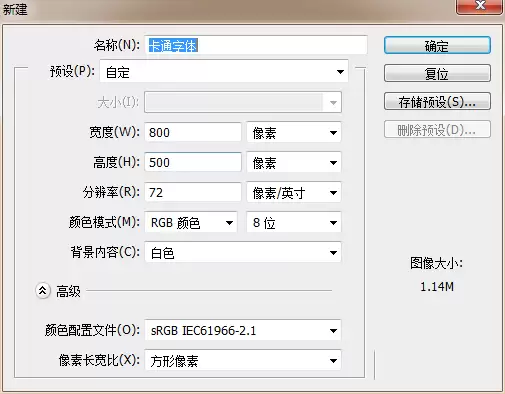Click the 复位 button
The width and height of the screenshot is (505, 394).
click(437, 73)
